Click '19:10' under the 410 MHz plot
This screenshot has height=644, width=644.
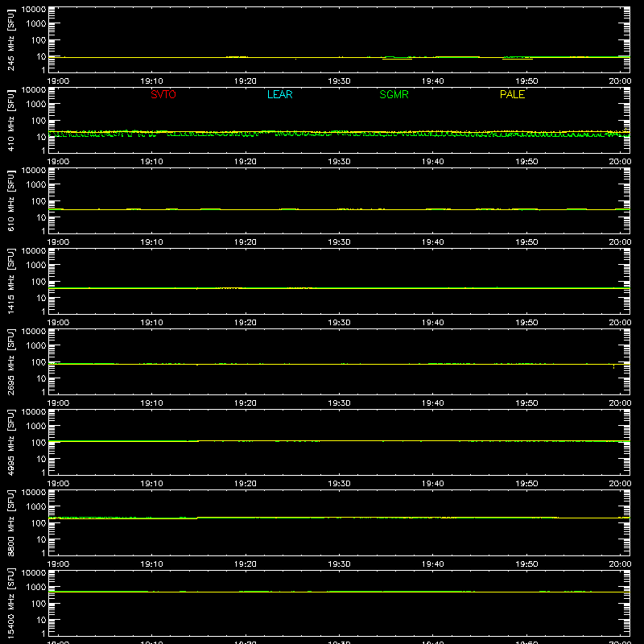click(152, 162)
